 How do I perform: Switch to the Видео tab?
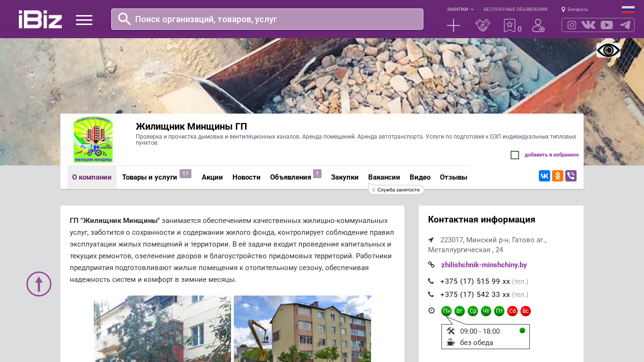420,177
